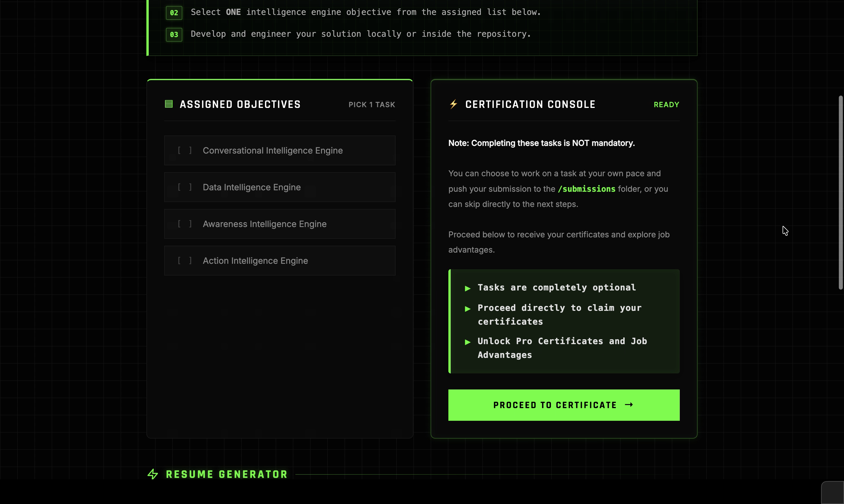Check the Conversational Intelligence Engine checkbox
This screenshot has height=504, width=844.
(185, 150)
